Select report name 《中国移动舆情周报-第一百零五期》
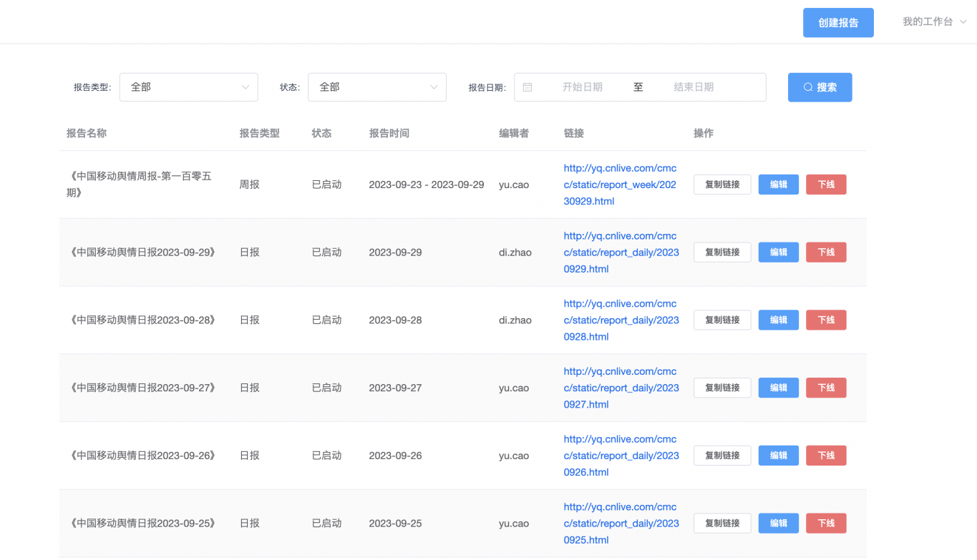The width and height of the screenshot is (977, 560). tap(140, 185)
